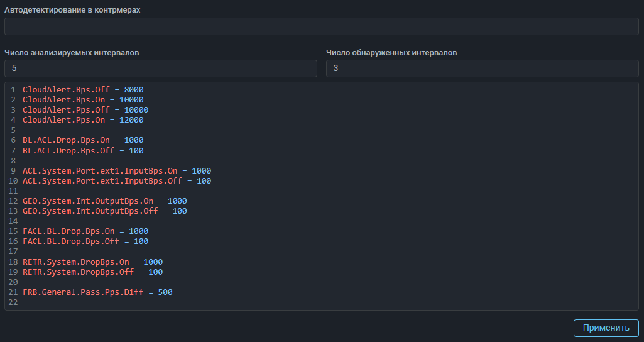
Task: Click line number 22 in the editor gutter
Action: [13, 302]
